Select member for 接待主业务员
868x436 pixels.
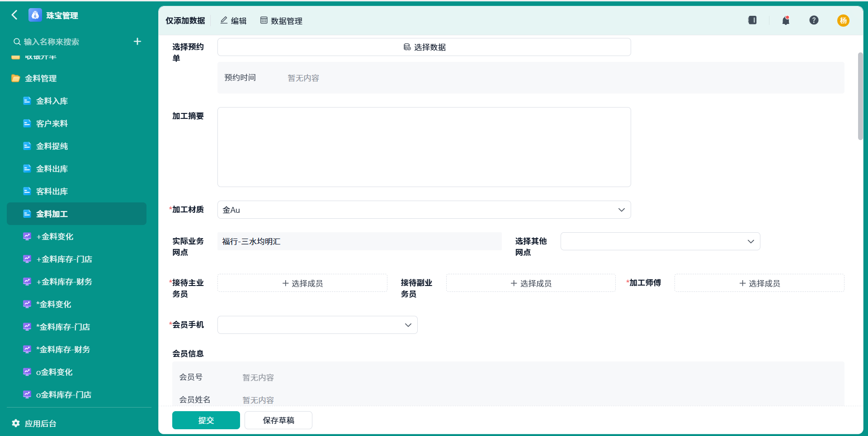coord(302,283)
